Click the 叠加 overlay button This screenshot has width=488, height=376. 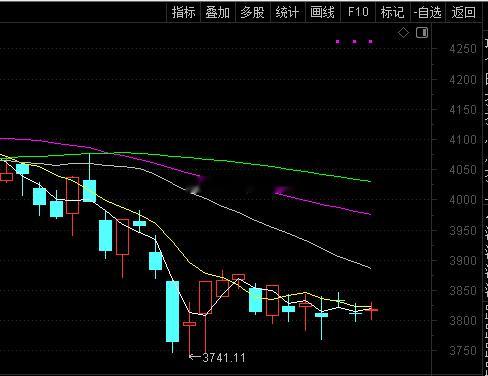tap(218, 13)
